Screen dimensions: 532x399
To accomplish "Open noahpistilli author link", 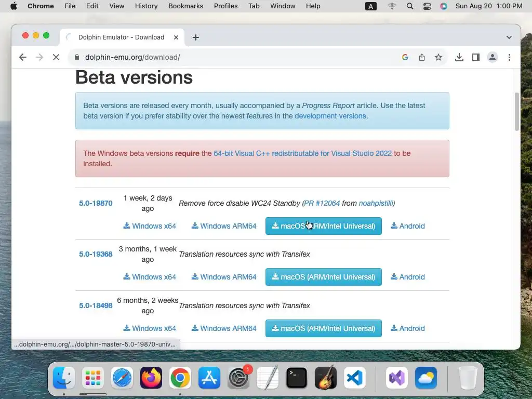I will pos(376,203).
